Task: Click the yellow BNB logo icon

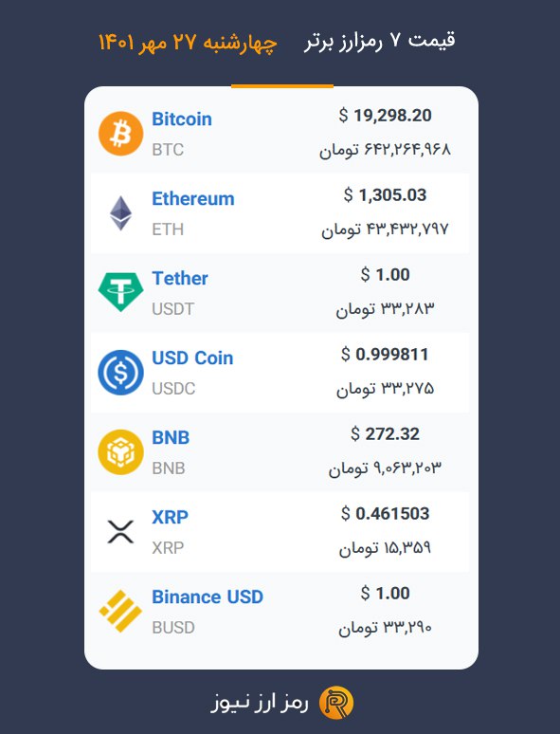Action: [x=120, y=451]
